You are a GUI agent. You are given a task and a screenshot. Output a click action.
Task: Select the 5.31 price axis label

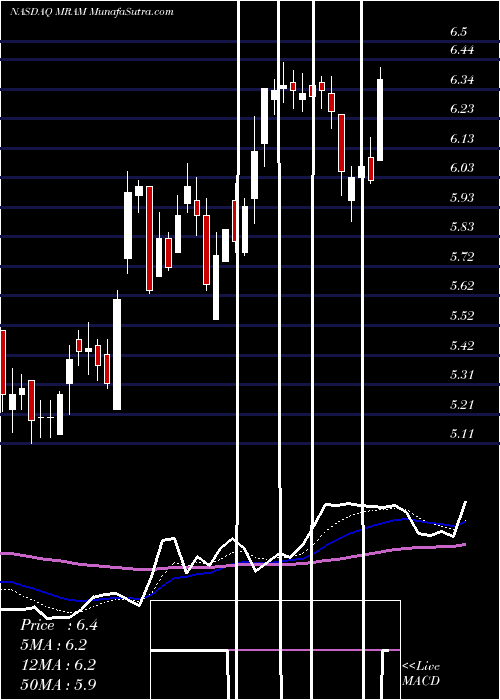coord(462,375)
